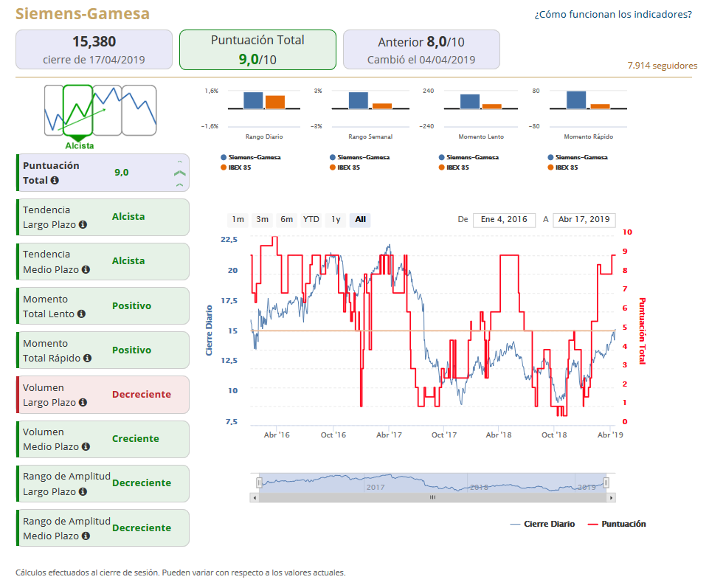Click the Cálculos efectuados al cierre footnote
The image size is (709, 588).
click(x=181, y=573)
